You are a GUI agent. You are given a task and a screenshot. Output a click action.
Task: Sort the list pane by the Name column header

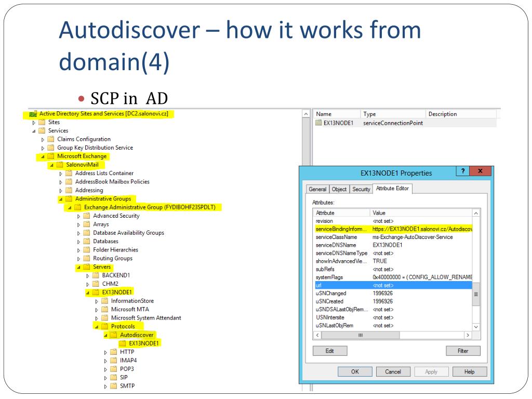tap(336, 114)
